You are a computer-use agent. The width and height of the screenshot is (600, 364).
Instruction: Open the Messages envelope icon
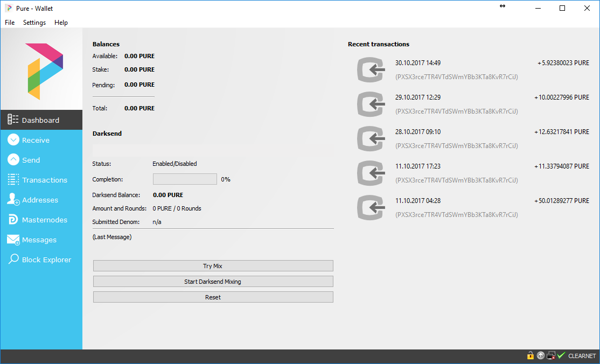(13, 240)
